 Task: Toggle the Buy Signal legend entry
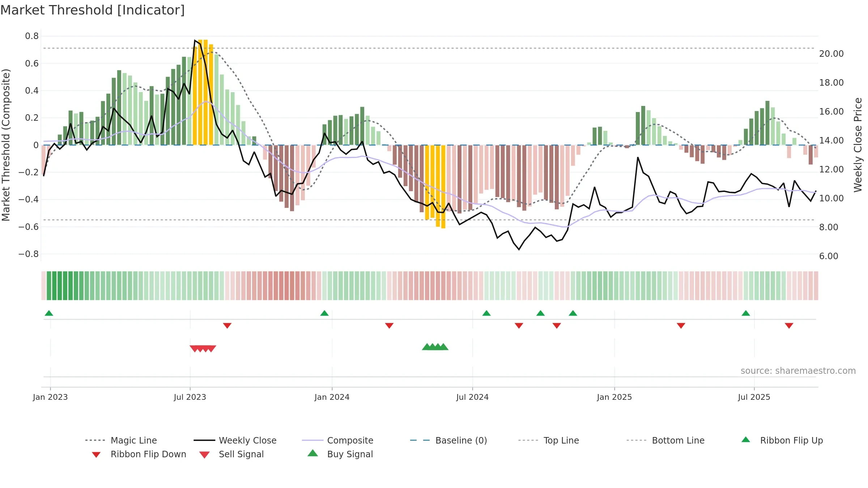[340, 454]
